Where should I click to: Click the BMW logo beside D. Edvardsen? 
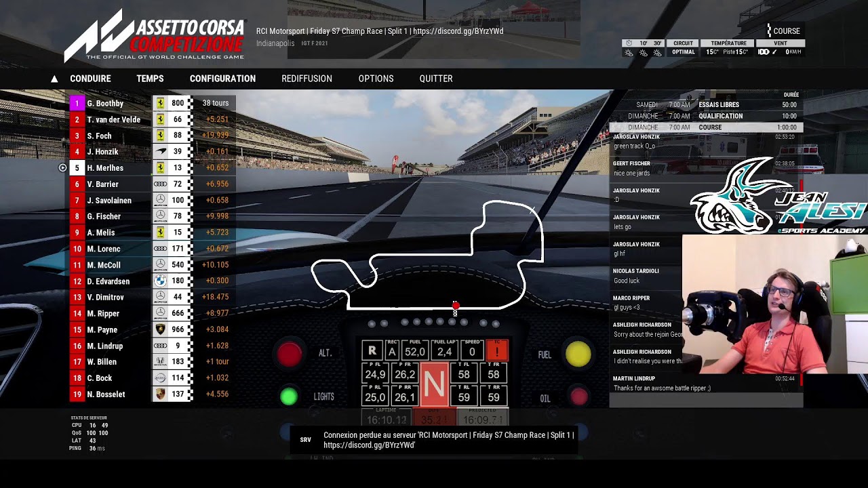point(161,281)
